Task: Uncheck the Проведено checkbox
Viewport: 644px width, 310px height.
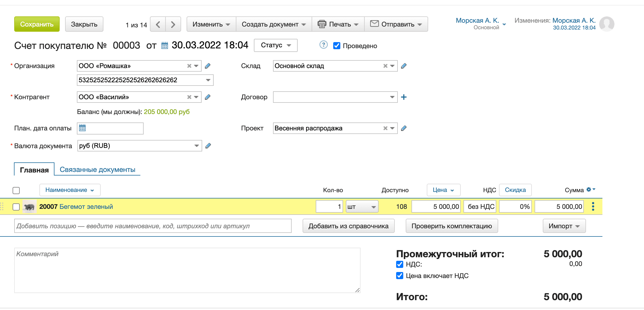Action: tap(337, 46)
